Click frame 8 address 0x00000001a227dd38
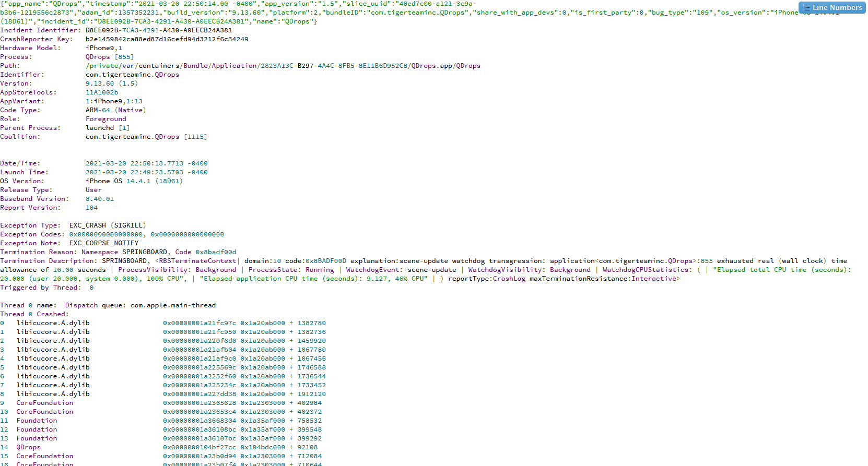The width and height of the screenshot is (868, 466). (200, 394)
